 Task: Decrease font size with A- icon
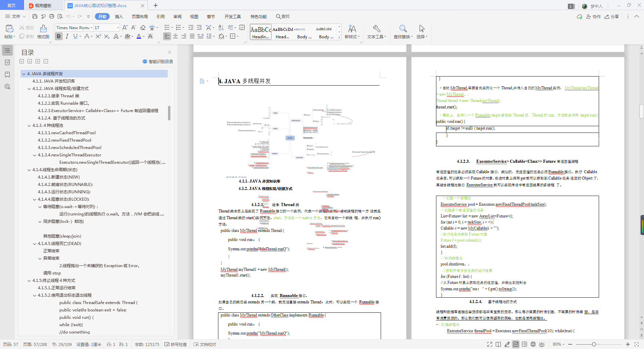click(x=133, y=28)
